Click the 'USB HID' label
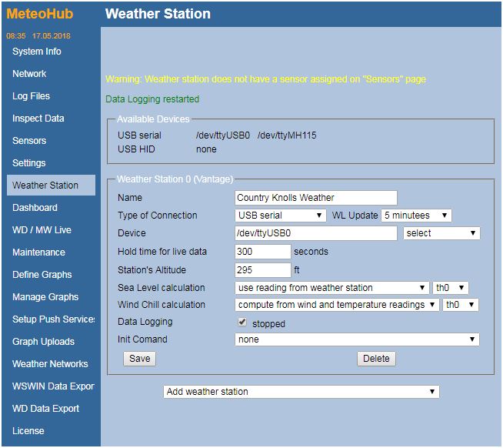503x448 pixels. pyautogui.click(x=136, y=149)
